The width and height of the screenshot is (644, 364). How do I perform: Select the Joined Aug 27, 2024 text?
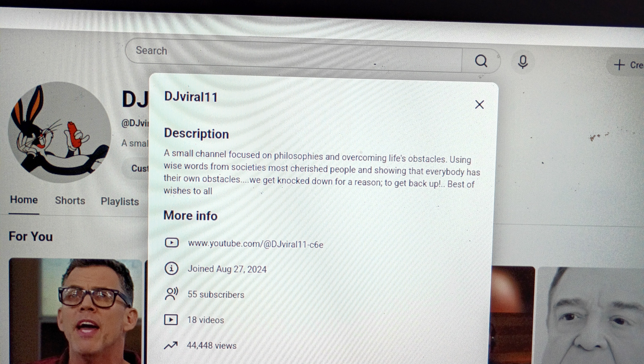(227, 269)
